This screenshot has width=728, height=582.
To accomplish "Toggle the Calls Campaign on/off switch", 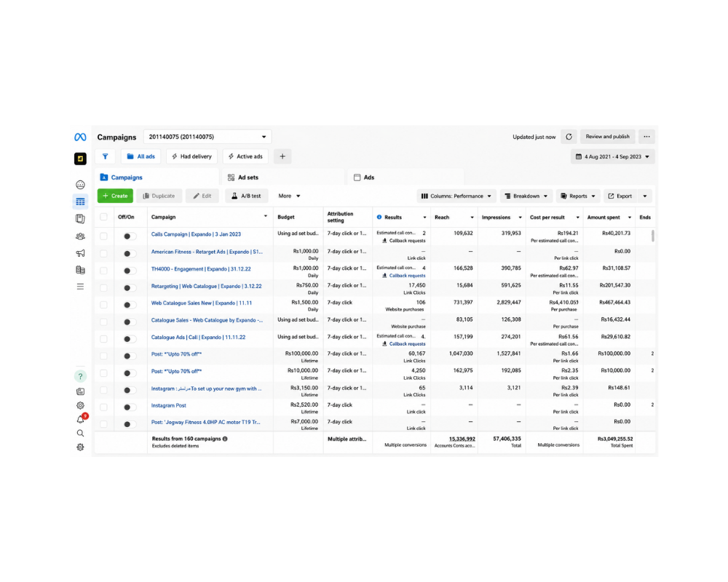I will [129, 236].
